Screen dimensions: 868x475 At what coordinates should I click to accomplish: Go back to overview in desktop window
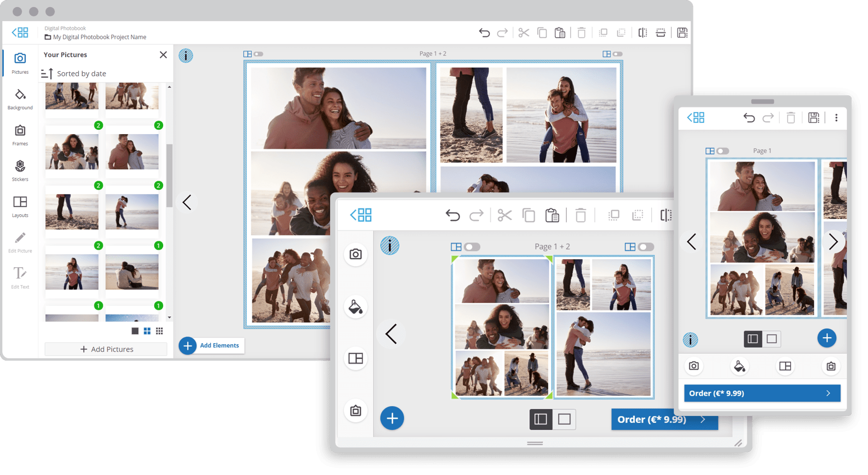click(20, 32)
